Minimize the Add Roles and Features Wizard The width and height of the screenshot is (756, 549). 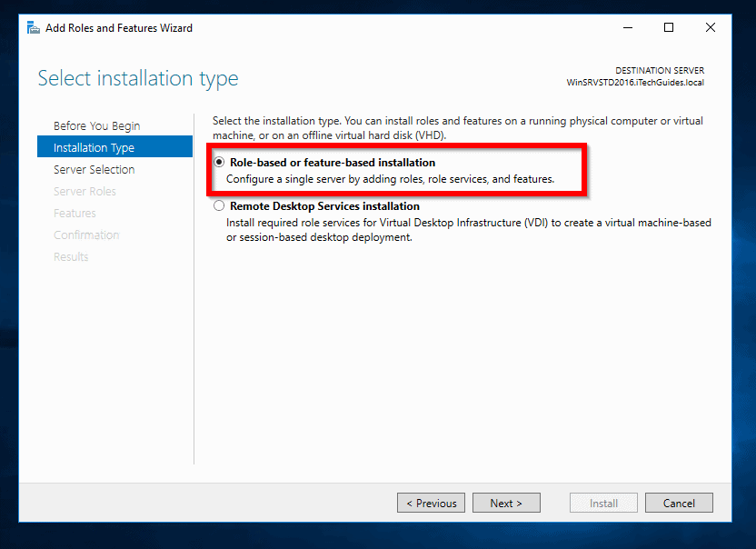[x=627, y=27]
